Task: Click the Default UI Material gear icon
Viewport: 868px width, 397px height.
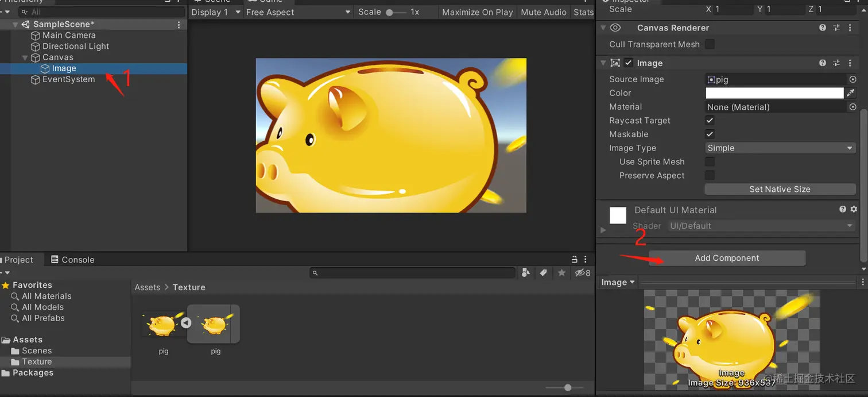Action: 854,210
